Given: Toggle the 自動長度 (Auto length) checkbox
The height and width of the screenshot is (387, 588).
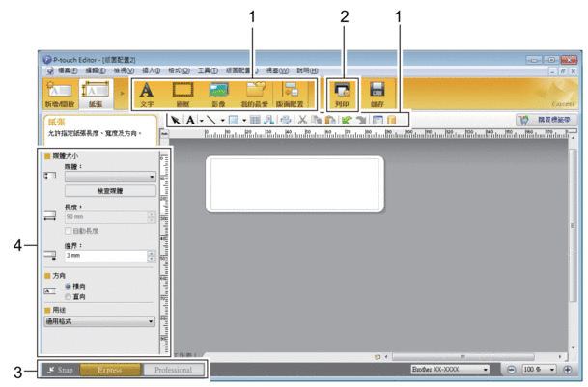Looking at the screenshot, I should tap(69, 231).
